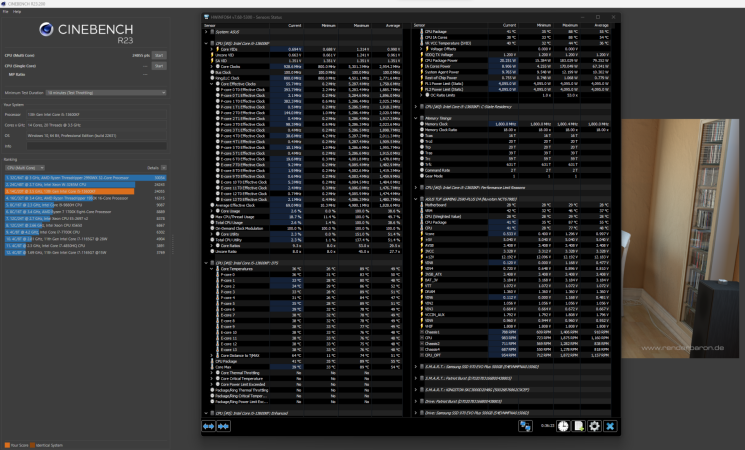The width and height of the screenshot is (745, 450).
Task: Select the Threadripper 1950X ranking row
Action: point(86,198)
